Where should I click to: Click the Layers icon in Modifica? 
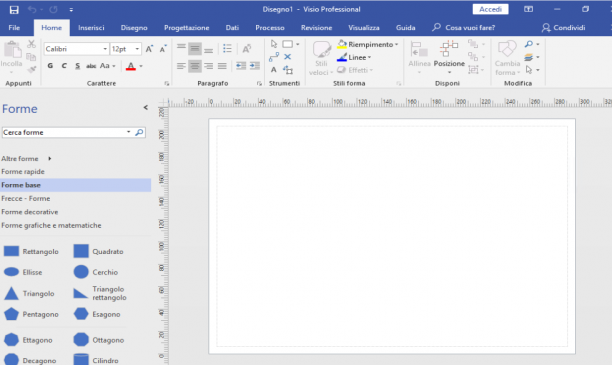coord(528,57)
